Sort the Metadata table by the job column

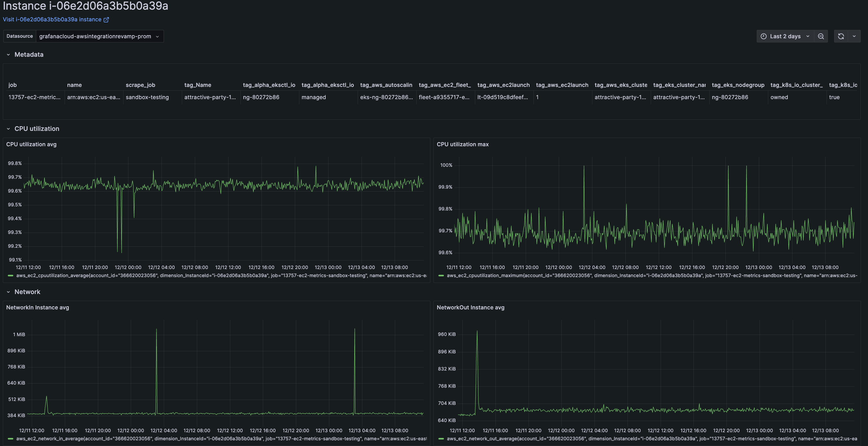coord(13,85)
